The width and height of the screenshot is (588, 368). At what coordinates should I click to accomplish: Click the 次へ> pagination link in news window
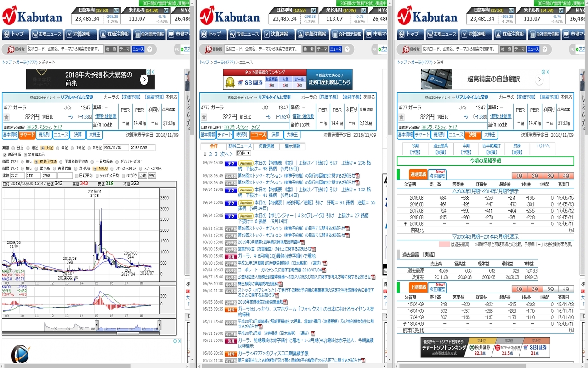[226, 154]
